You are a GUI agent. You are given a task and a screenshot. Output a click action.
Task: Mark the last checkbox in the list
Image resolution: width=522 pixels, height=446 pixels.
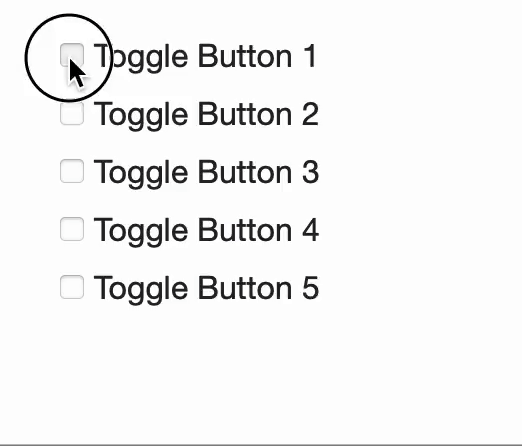point(72,287)
